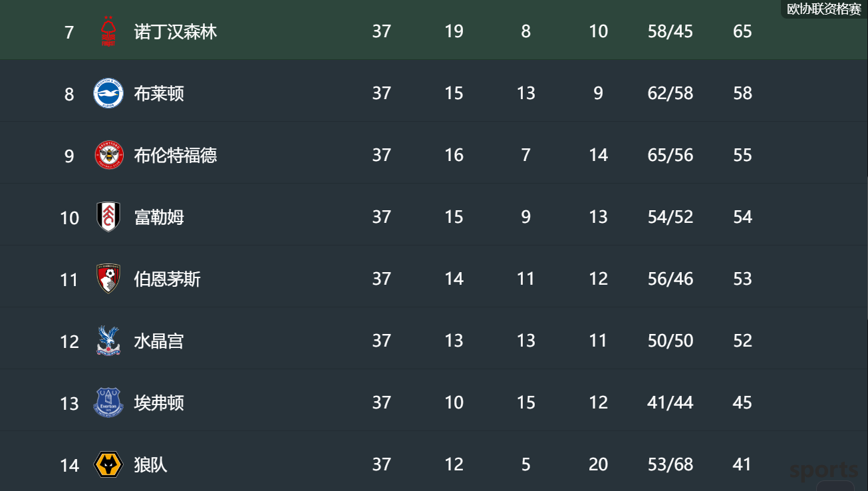This screenshot has height=491, width=868.
Task: Click the sports watermark logo
Action: pyautogui.click(x=823, y=471)
